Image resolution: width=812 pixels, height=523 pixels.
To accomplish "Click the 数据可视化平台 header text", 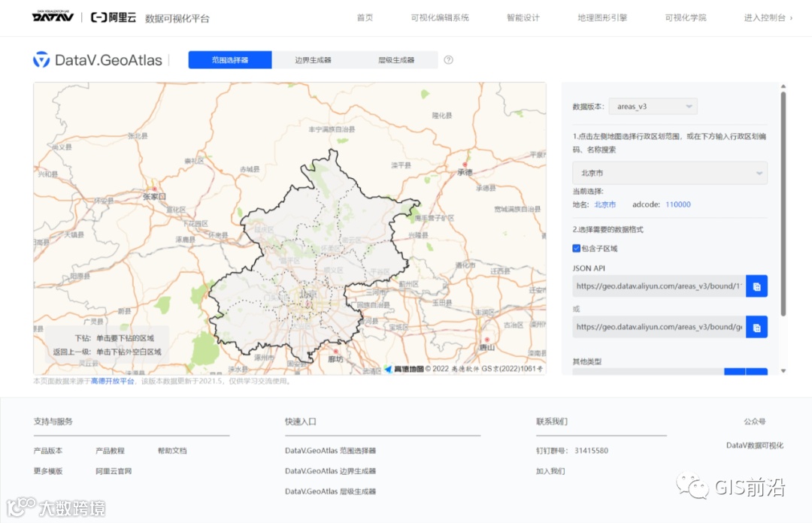I will click(x=177, y=19).
